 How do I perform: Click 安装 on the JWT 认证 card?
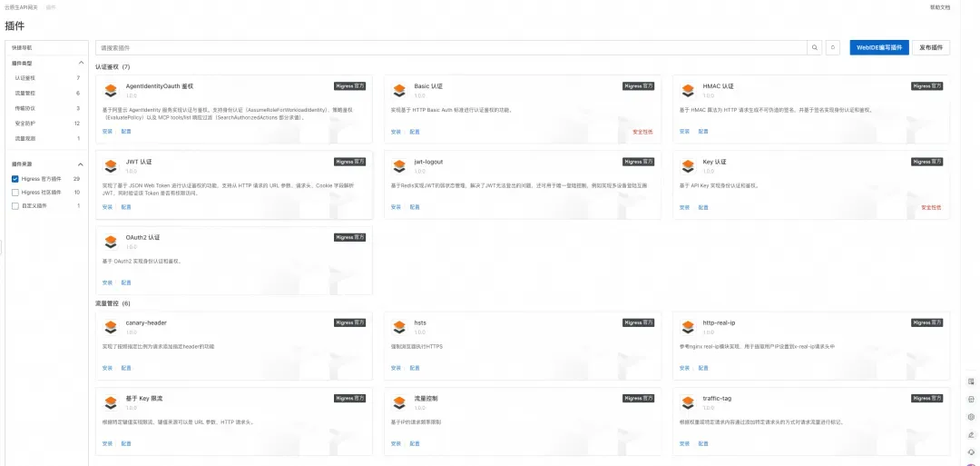click(x=107, y=207)
